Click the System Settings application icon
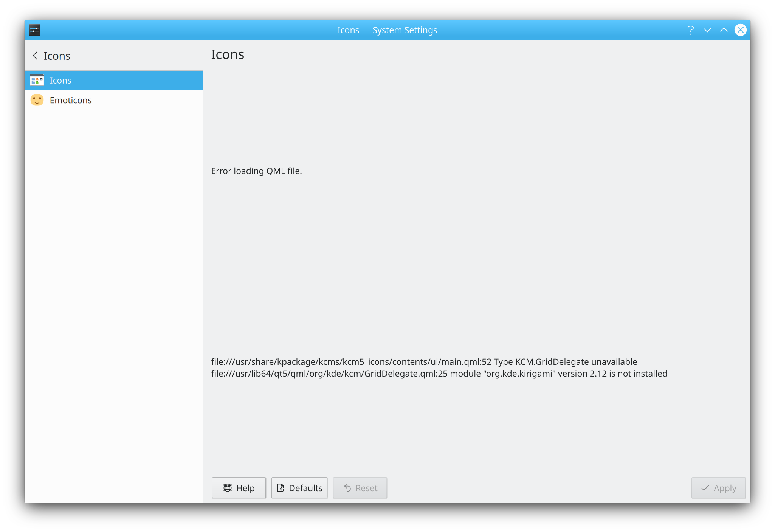 click(34, 30)
